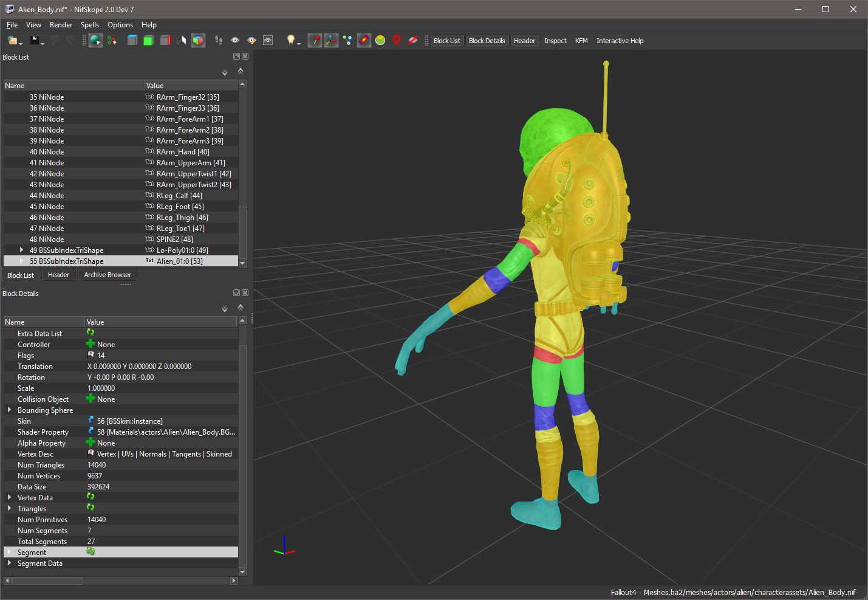Click the Shader Property link arrow icon

91,431
